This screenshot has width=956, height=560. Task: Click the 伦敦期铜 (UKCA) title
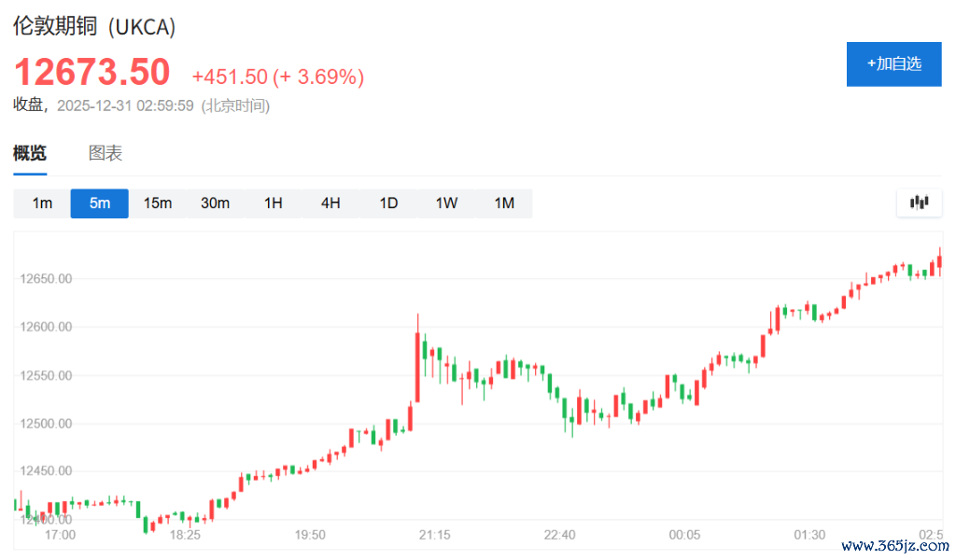(94, 27)
